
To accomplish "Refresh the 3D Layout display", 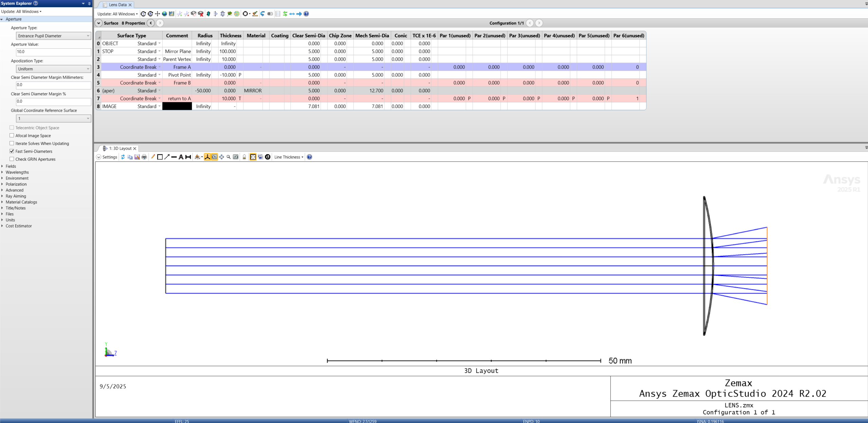I will click(123, 157).
